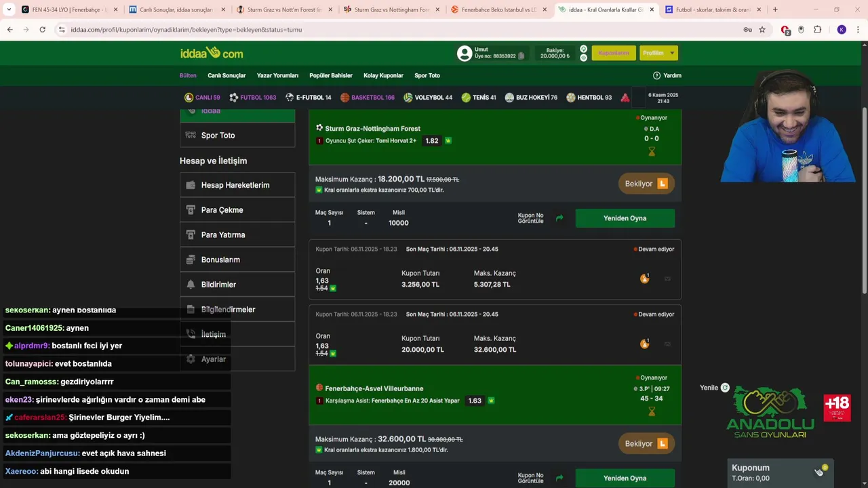Screen dimensions: 868x488
Task: Select the E-FUTBOL 14 category
Action: (308, 98)
